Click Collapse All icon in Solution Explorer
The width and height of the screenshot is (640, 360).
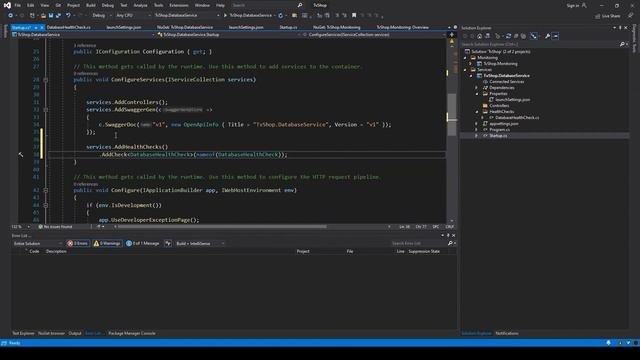(x=516, y=36)
